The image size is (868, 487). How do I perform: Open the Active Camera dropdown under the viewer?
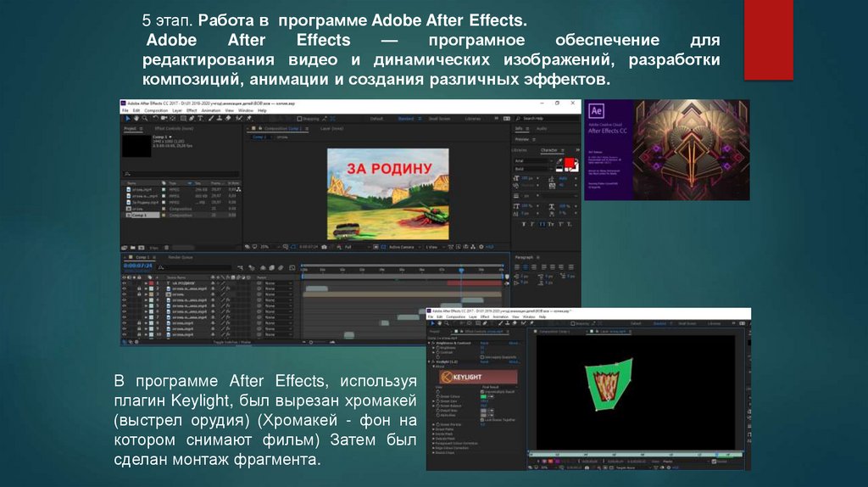pos(404,247)
